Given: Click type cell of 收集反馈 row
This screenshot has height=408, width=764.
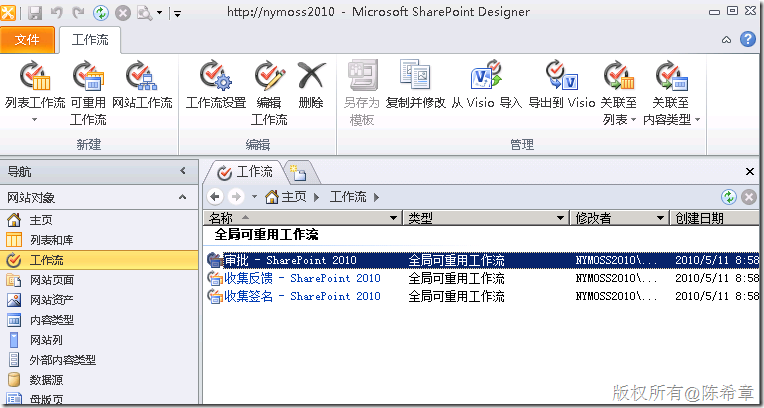Looking at the screenshot, I should (x=457, y=279).
